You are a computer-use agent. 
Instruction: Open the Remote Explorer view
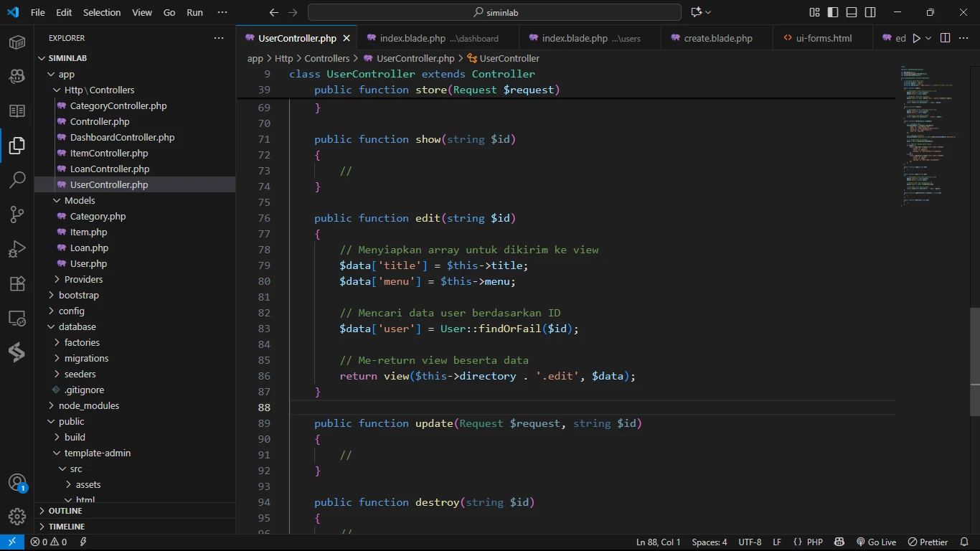(17, 318)
